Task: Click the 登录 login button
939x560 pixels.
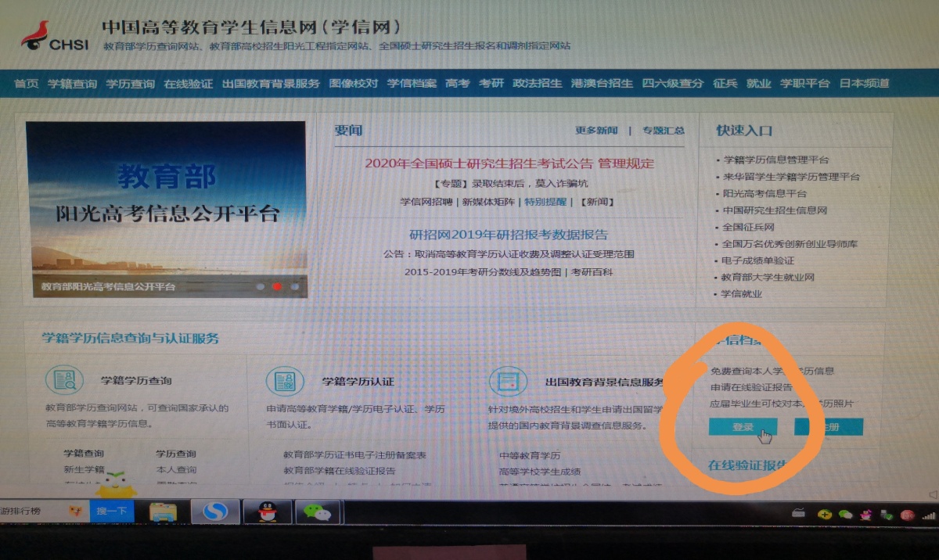Action: pos(743,427)
